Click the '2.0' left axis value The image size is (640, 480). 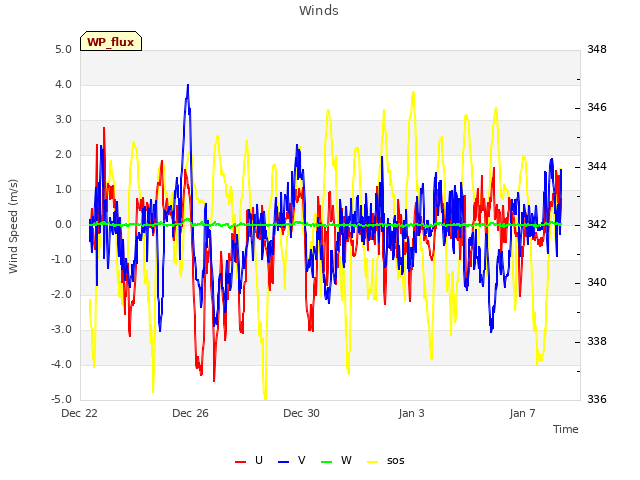pos(63,155)
